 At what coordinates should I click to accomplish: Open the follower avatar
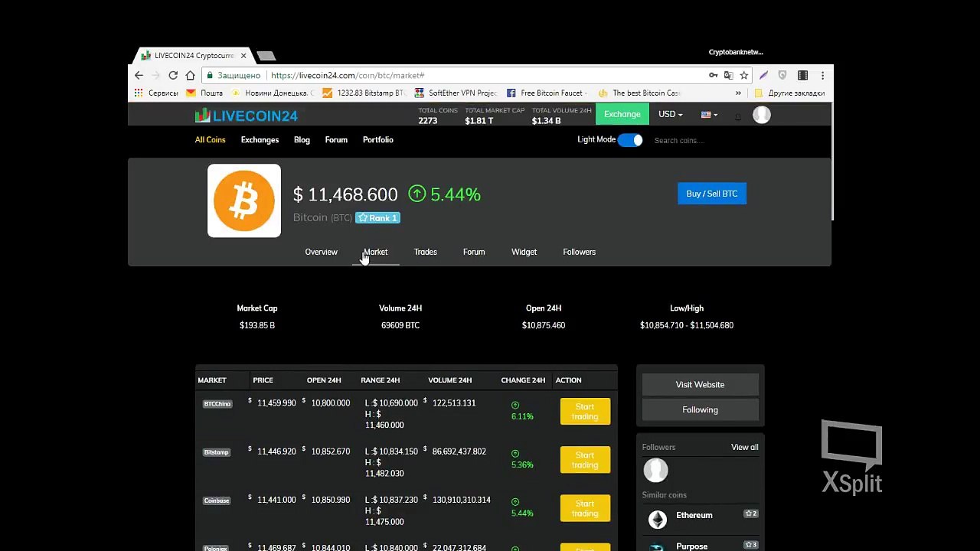(655, 470)
